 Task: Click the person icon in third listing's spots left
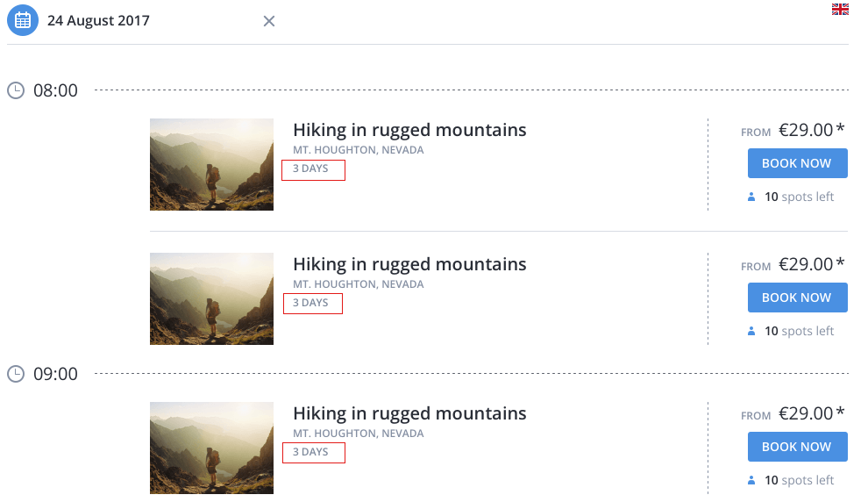[x=751, y=480]
